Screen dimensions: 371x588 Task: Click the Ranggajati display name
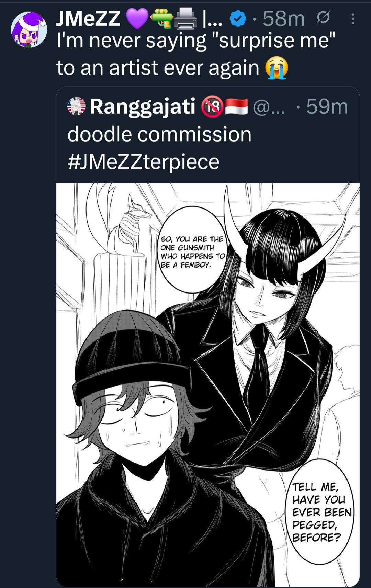pos(142,106)
